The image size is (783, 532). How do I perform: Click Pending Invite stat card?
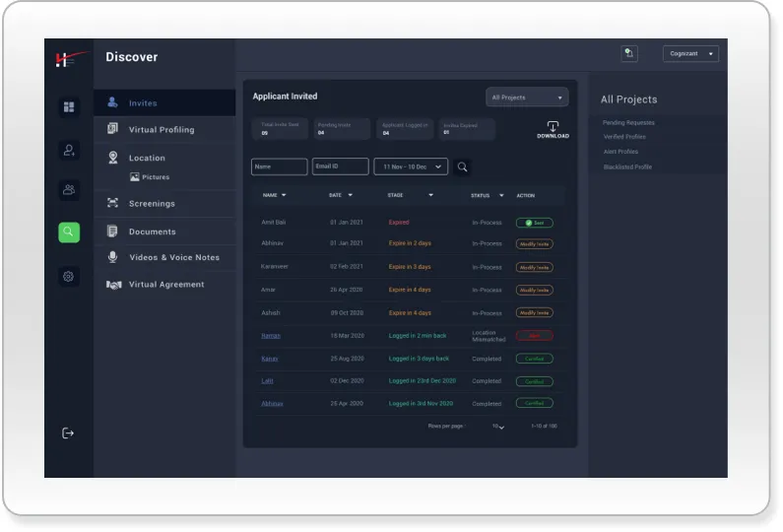coord(342,129)
